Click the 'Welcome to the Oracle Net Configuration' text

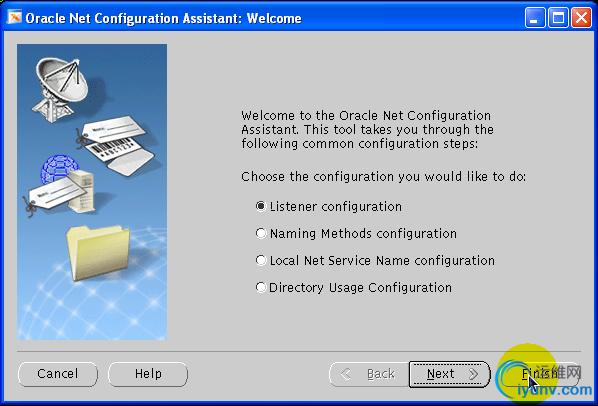click(366, 116)
